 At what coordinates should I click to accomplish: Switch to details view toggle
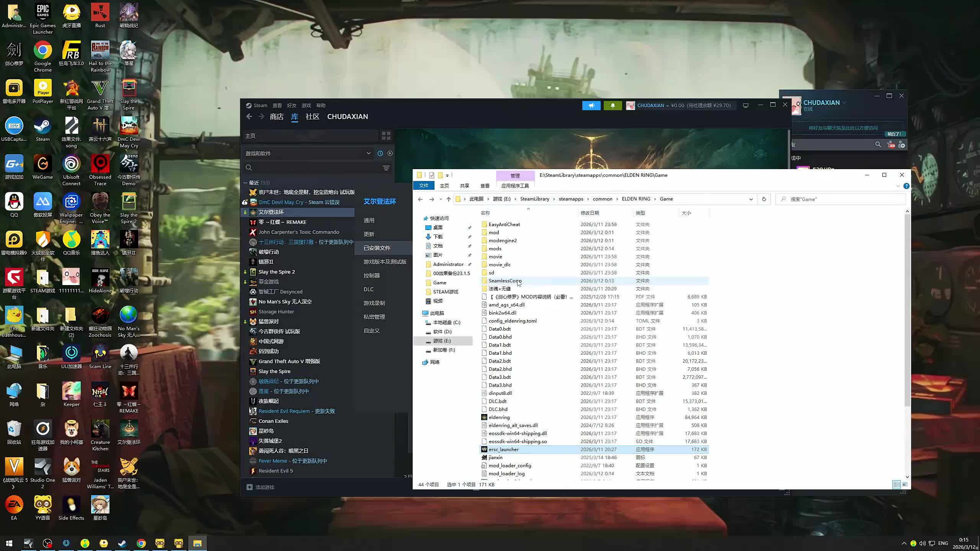896,484
